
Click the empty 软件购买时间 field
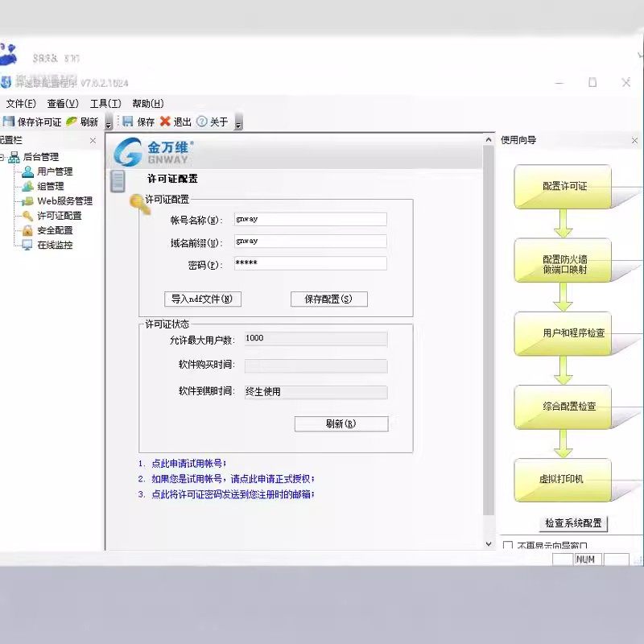point(316,366)
